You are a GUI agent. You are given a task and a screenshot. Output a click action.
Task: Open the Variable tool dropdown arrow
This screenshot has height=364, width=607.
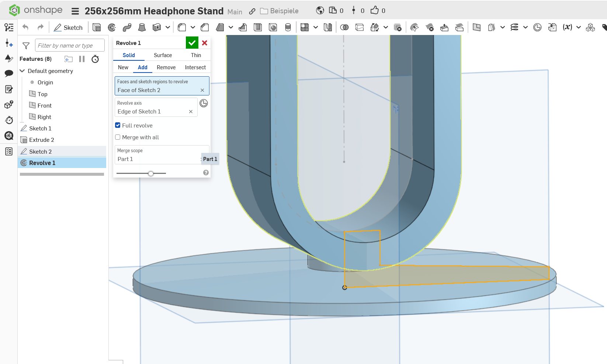[x=579, y=27]
